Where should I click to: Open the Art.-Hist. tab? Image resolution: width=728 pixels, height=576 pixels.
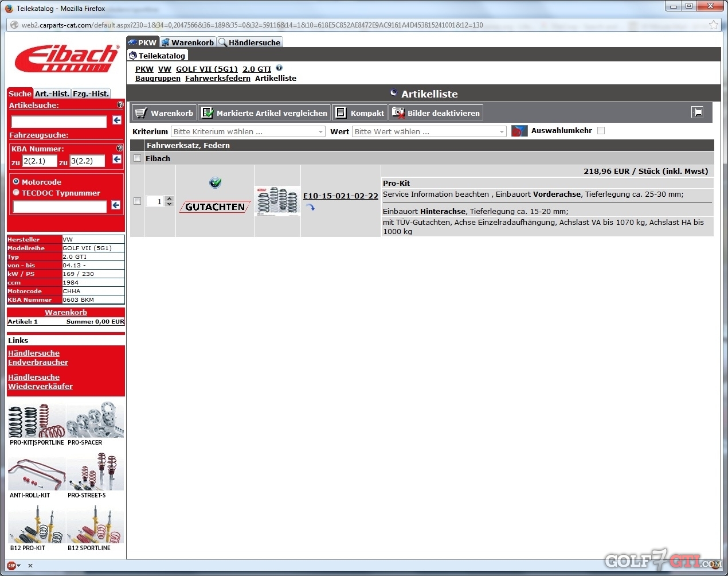(x=52, y=94)
